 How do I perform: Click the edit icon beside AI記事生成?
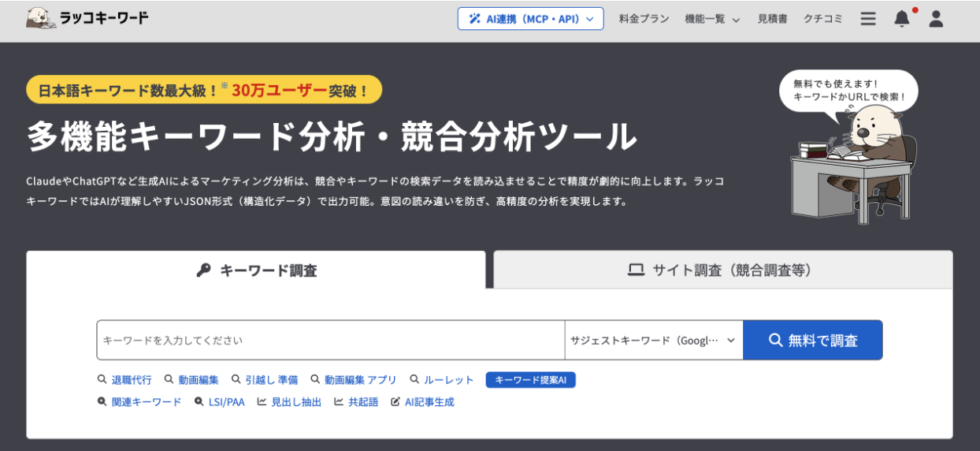(395, 401)
